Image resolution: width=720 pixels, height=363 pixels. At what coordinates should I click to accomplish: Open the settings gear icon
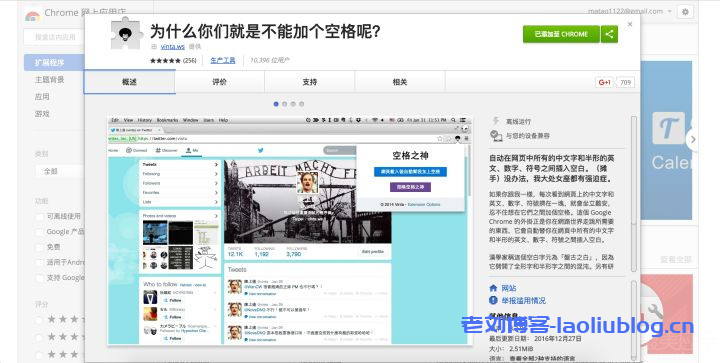[x=685, y=11]
